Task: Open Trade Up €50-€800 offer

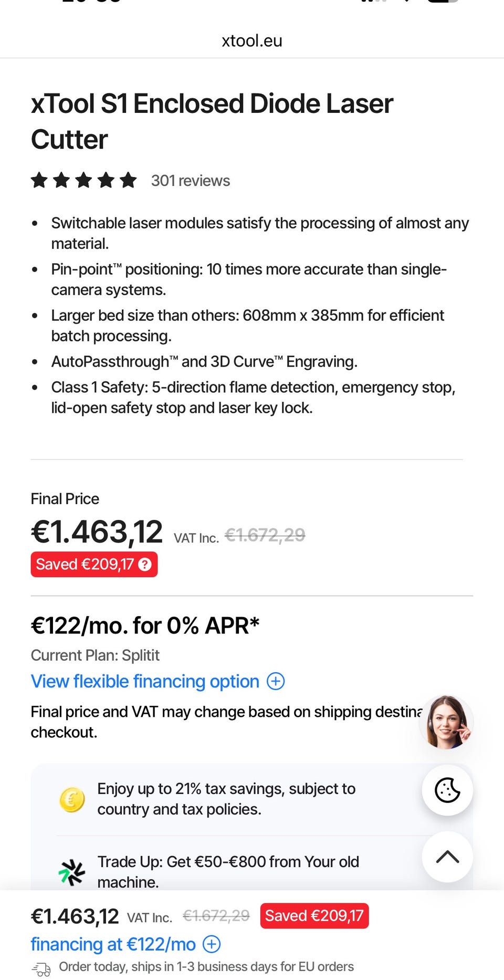Action: [228, 872]
